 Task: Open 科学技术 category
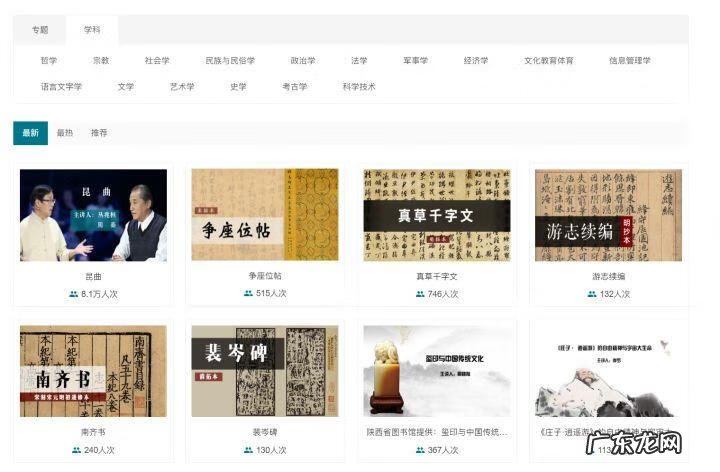pos(359,86)
